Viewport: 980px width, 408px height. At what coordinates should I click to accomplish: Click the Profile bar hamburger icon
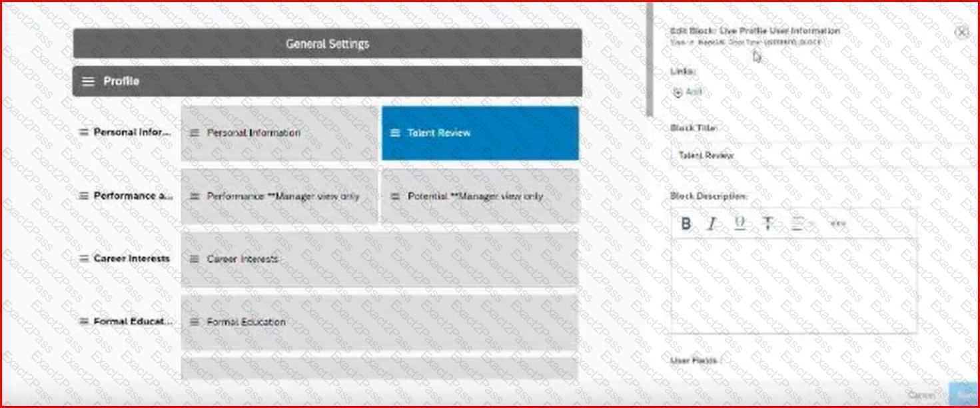pos(88,81)
